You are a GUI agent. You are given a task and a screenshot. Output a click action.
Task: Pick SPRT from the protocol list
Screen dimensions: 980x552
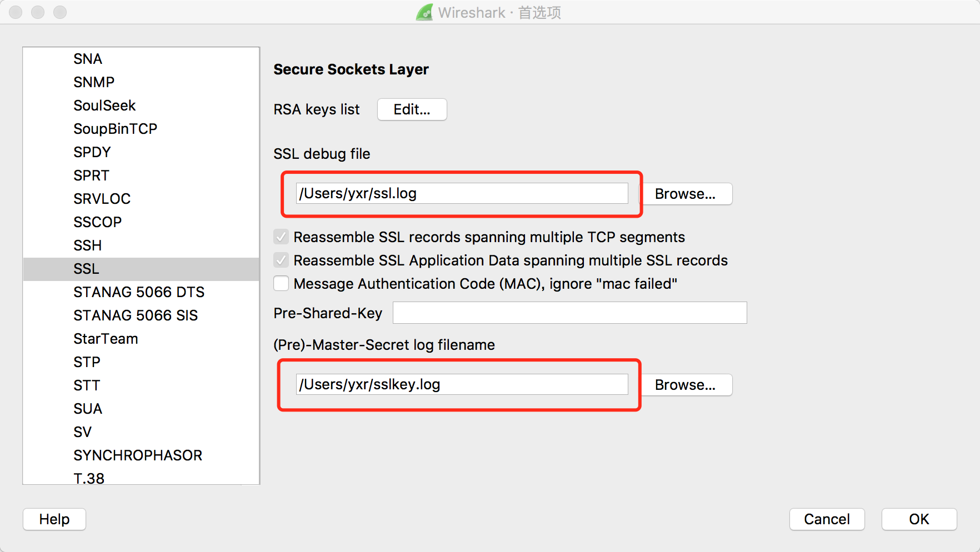point(141,175)
